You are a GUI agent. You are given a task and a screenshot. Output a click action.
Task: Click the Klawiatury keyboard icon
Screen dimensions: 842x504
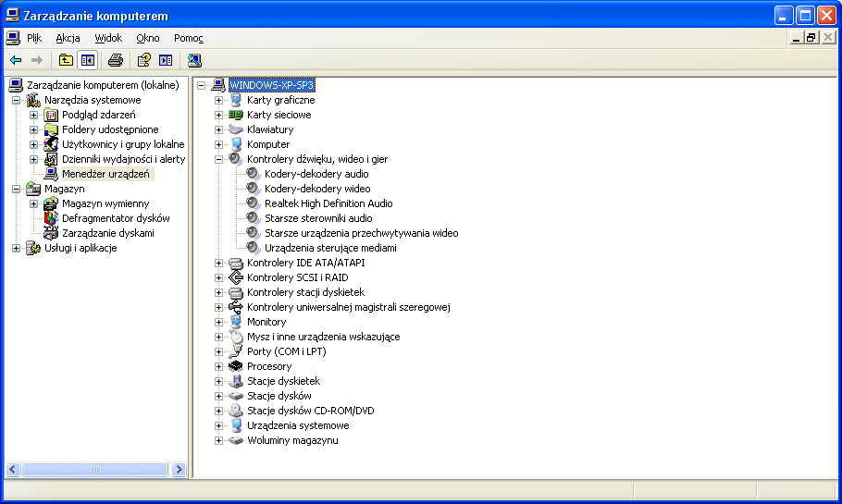(x=236, y=129)
